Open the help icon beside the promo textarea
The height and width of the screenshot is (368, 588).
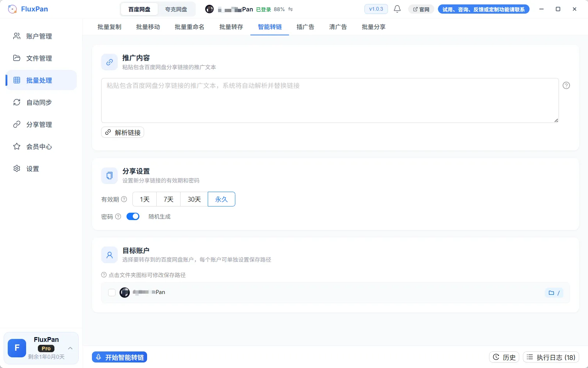pyautogui.click(x=566, y=85)
